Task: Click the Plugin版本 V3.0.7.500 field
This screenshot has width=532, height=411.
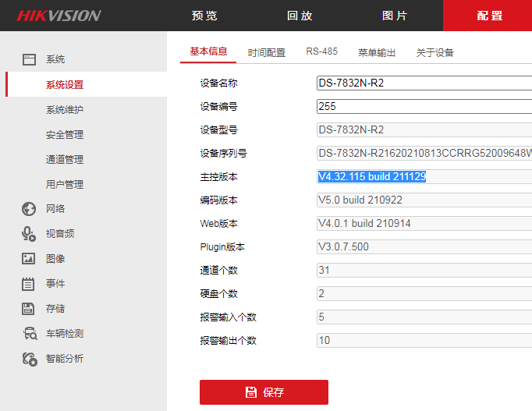Action: [424, 247]
